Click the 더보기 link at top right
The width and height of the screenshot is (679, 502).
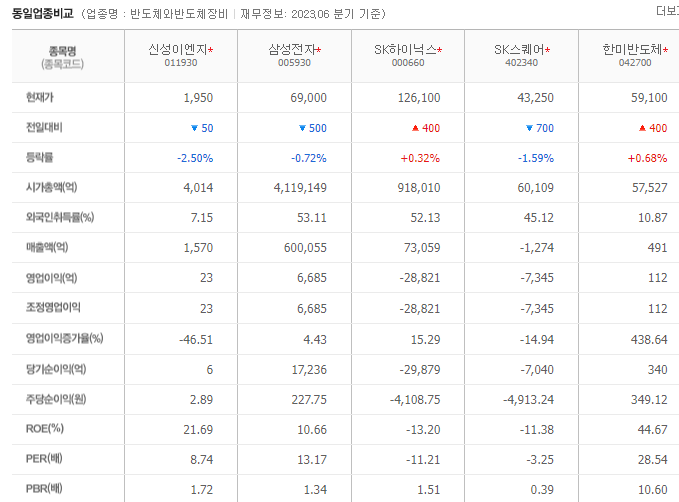click(667, 11)
